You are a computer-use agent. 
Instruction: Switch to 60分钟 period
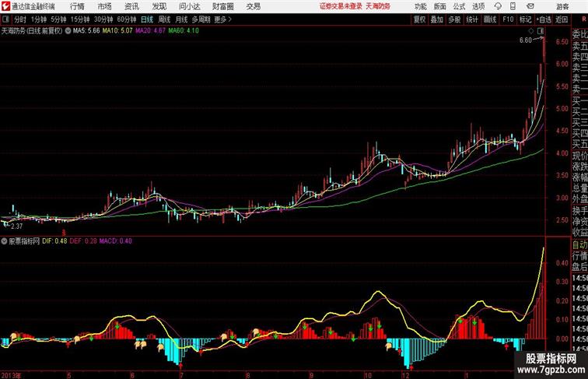click(x=127, y=19)
